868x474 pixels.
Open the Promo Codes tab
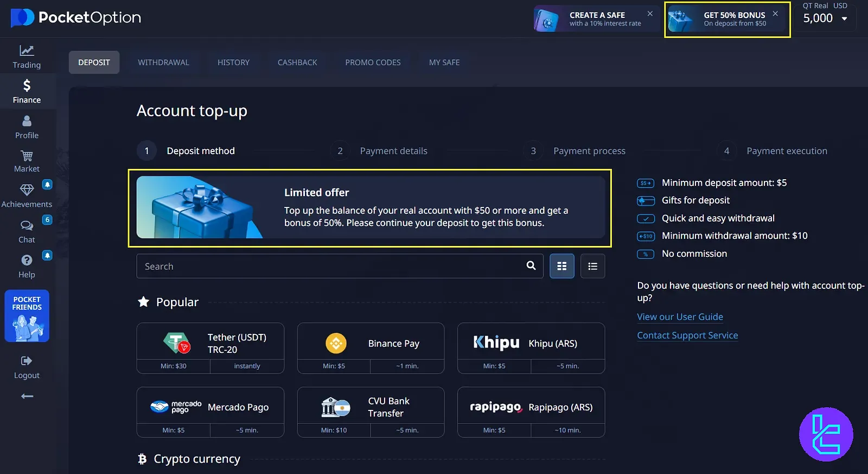373,62
